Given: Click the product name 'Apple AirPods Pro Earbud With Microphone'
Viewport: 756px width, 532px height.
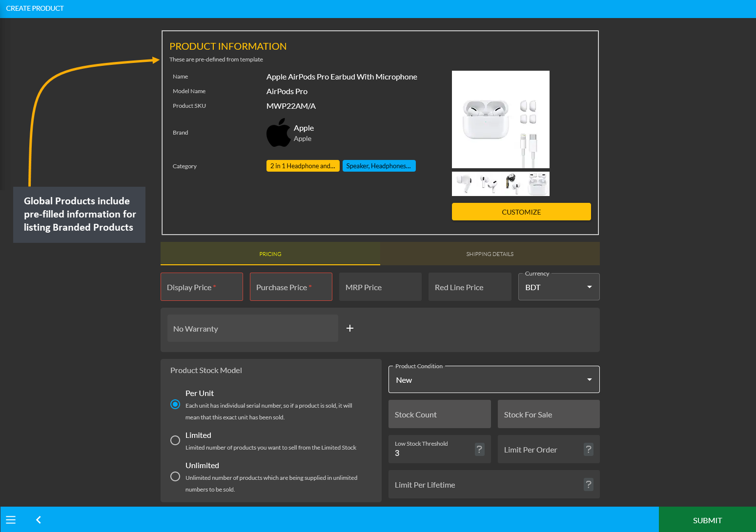Looking at the screenshot, I should (x=342, y=77).
